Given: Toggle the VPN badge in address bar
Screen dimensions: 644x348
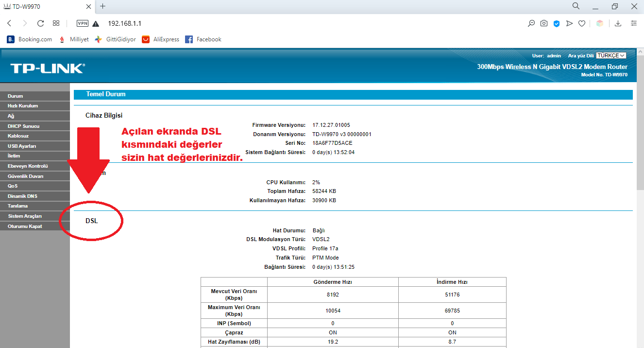Looking at the screenshot, I should click(83, 23).
